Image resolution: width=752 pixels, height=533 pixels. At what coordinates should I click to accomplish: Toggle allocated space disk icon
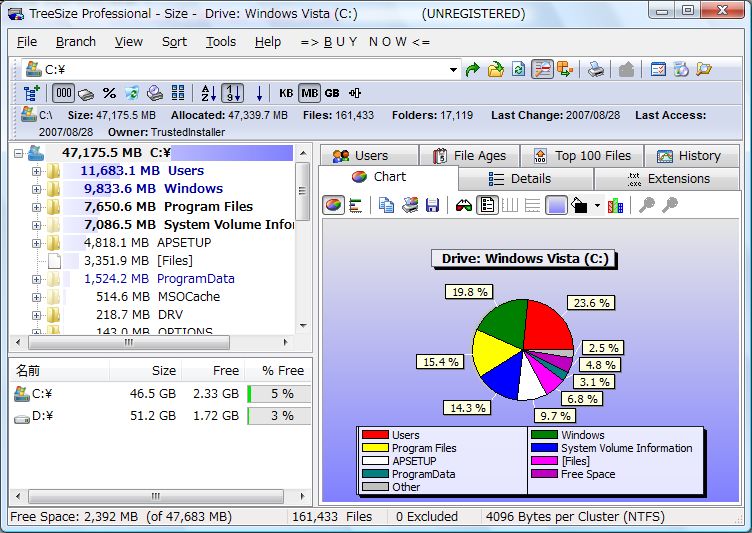coord(86,93)
